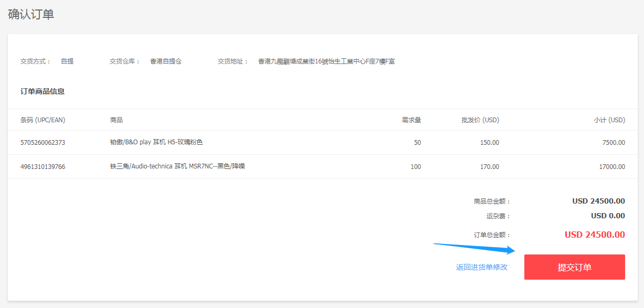Select barcode 5705260062373 in the table
This screenshot has width=644, height=308.
tap(43, 143)
